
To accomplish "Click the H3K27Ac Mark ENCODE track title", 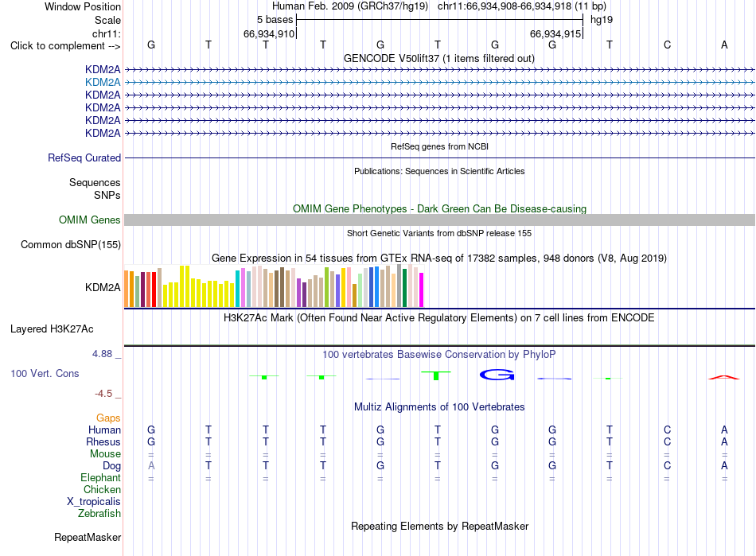I will tap(439, 318).
